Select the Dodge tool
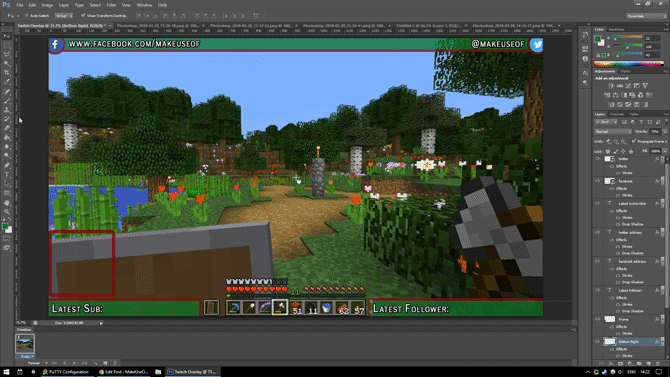The height and width of the screenshot is (377, 670). pos(7,156)
